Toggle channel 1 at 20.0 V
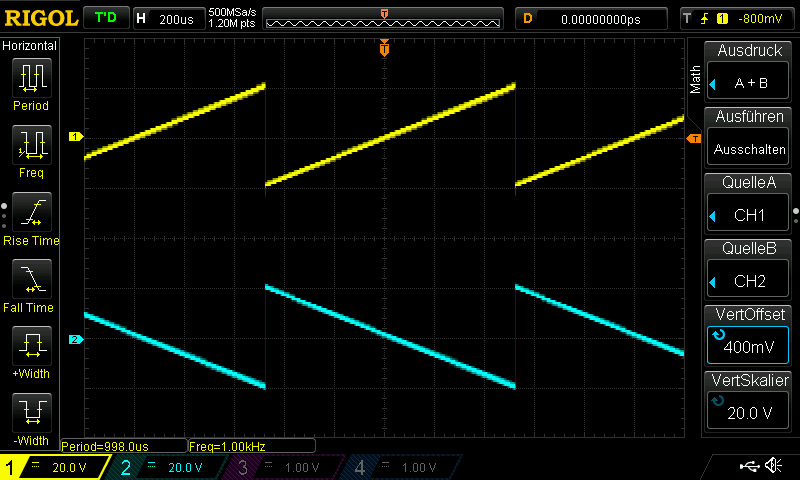The image size is (800, 480). tap(55, 467)
